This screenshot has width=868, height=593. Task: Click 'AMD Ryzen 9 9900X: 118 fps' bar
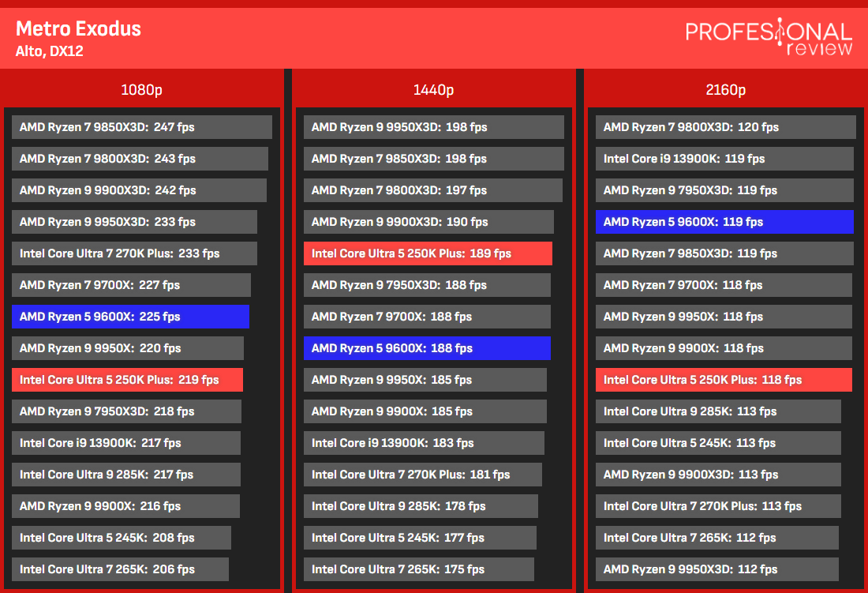(724, 347)
